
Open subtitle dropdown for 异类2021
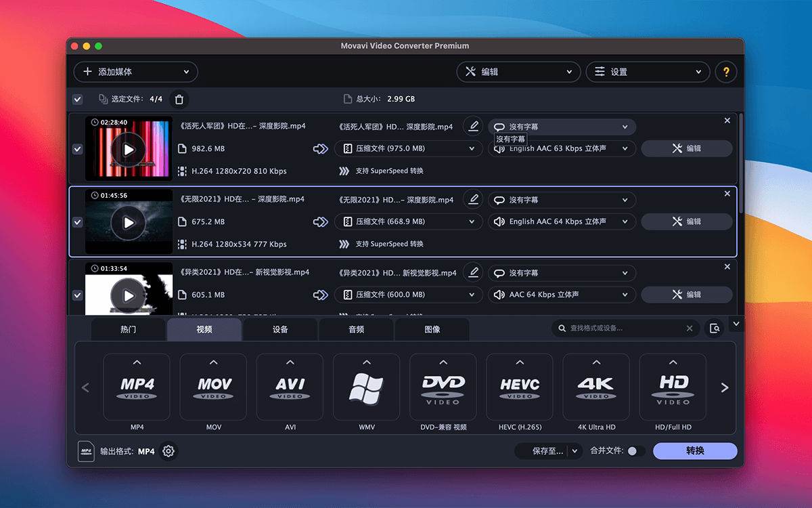click(562, 273)
